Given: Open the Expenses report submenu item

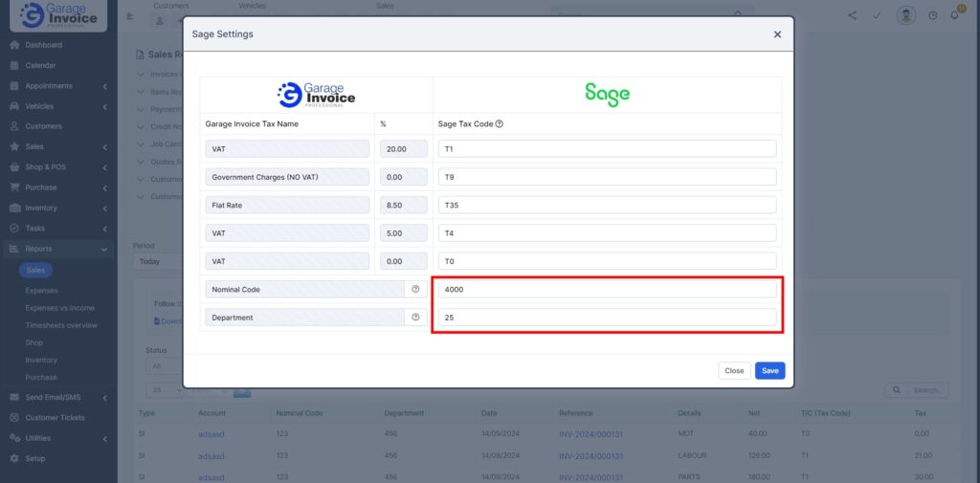Looking at the screenshot, I should (41, 291).
